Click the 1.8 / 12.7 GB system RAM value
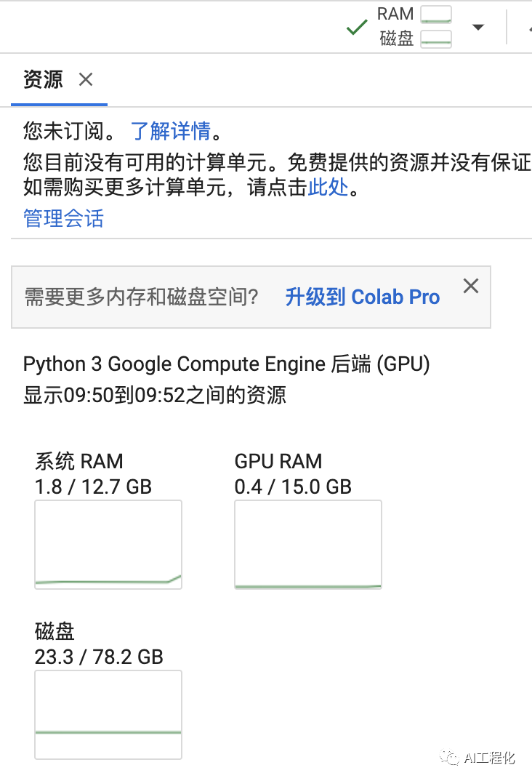The image size is (532, 781). (x=93, y=486)
